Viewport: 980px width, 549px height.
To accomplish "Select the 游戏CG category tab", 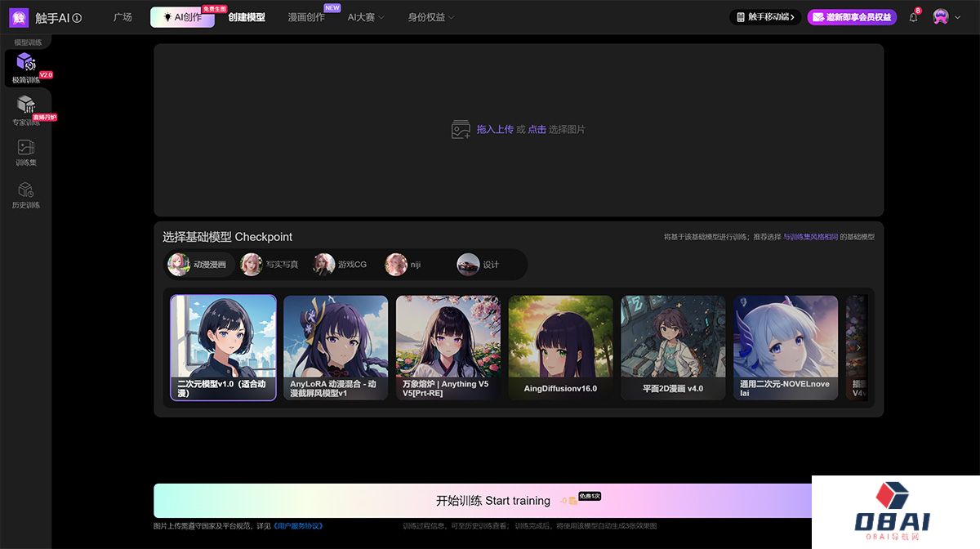I will (x=341, y=264).
